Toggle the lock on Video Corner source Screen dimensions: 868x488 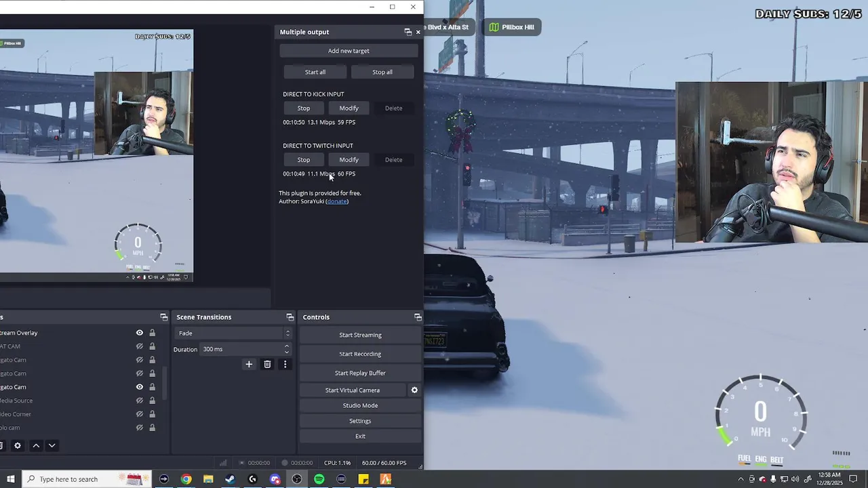click(152, 414)
